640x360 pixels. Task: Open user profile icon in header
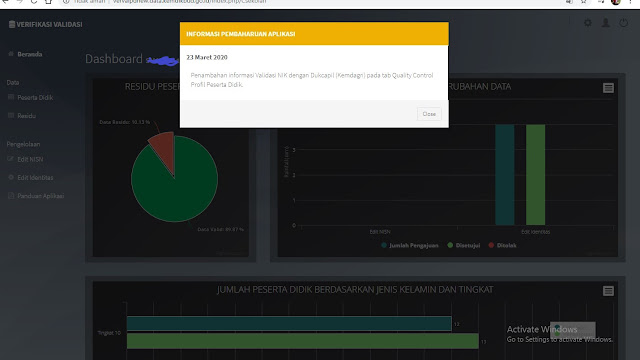[x=606, y=23]
